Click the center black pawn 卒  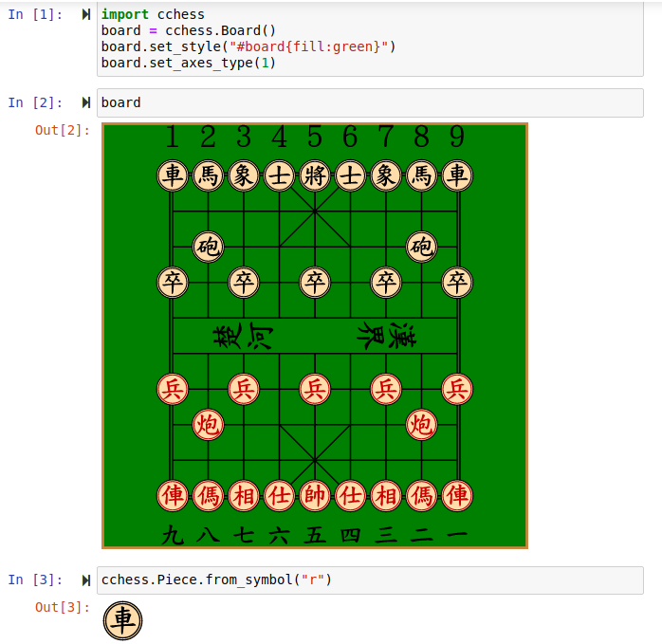[x=315, y=282]
